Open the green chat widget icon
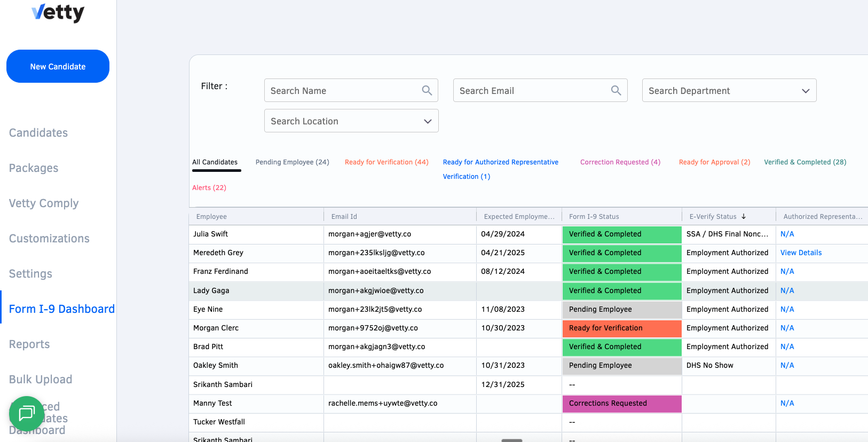Screen dimensions: 868x442 point(27,413)
